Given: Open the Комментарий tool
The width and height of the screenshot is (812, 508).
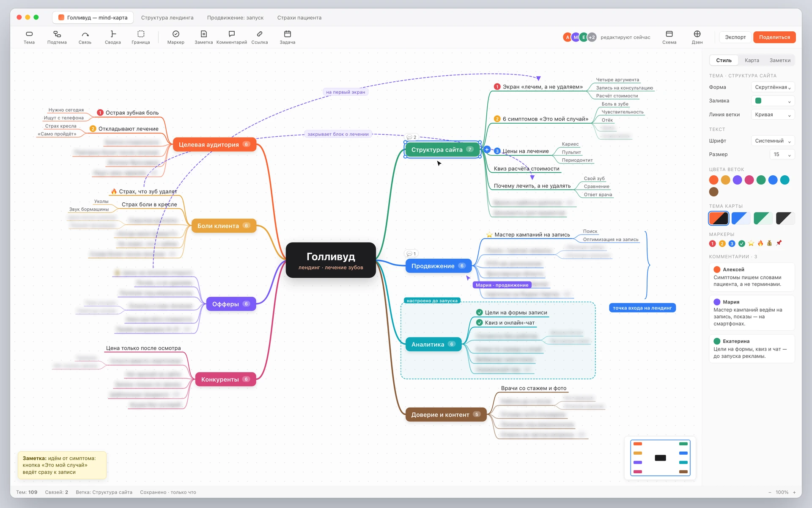Looking at the screenshot, I should (232, 37).
